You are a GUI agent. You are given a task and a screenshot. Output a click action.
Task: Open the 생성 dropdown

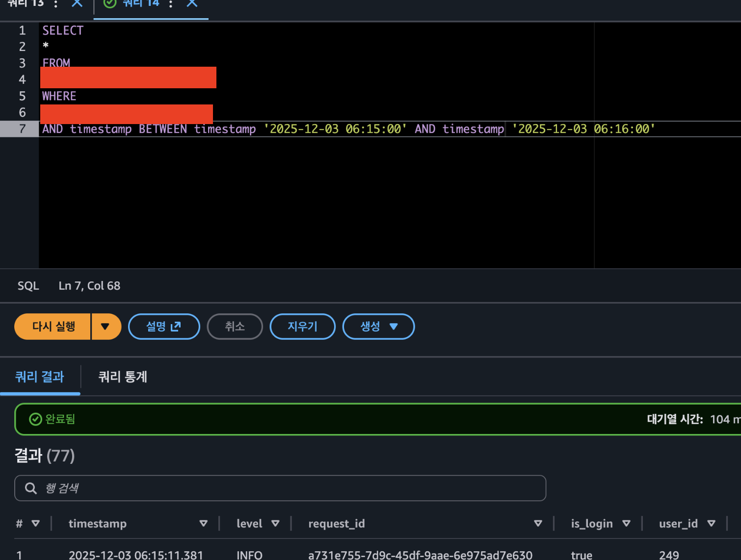378,327
